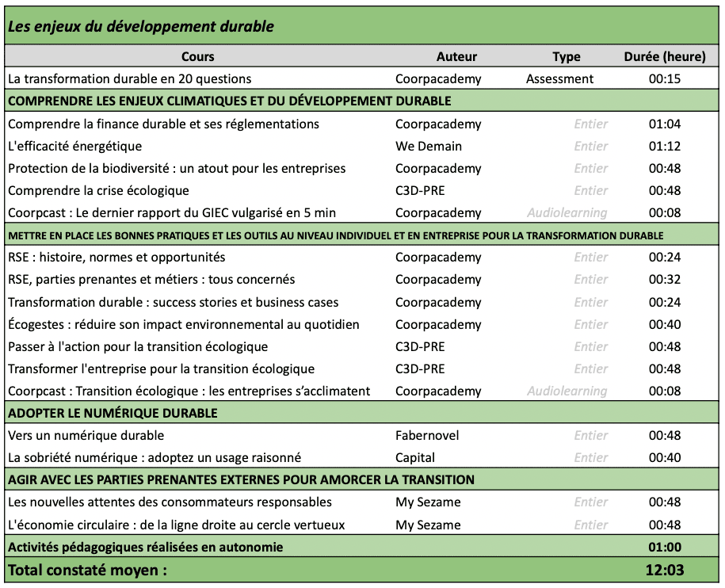Open 'Écogestes : réduire son impact environnemental'
Image resolution: width=725 pixels, height=588 pixels.
pos(184,325)
